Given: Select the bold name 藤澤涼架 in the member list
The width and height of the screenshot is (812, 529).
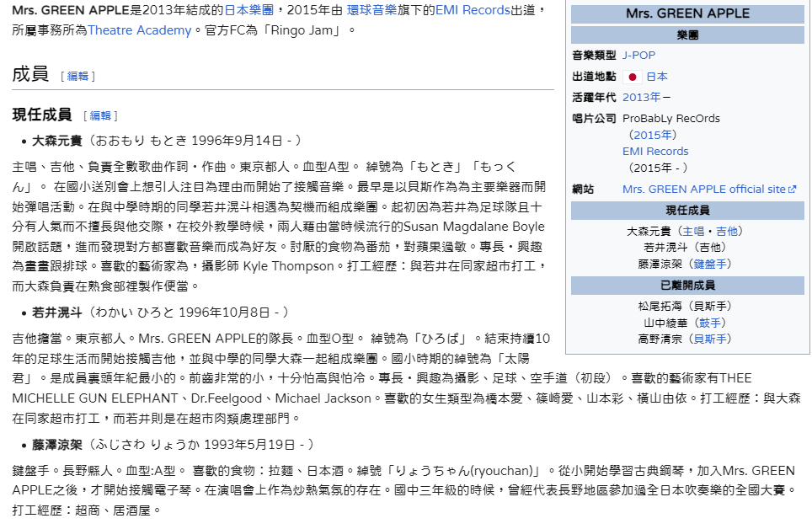Looking at the screenshot, I should (57, 445).
